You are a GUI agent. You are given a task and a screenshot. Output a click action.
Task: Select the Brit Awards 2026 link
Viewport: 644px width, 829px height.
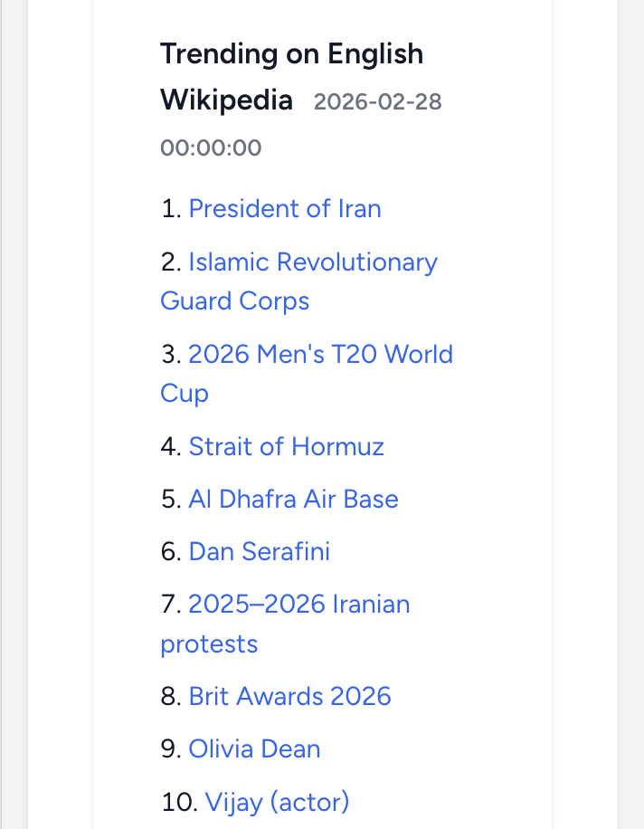click(289, 696)
